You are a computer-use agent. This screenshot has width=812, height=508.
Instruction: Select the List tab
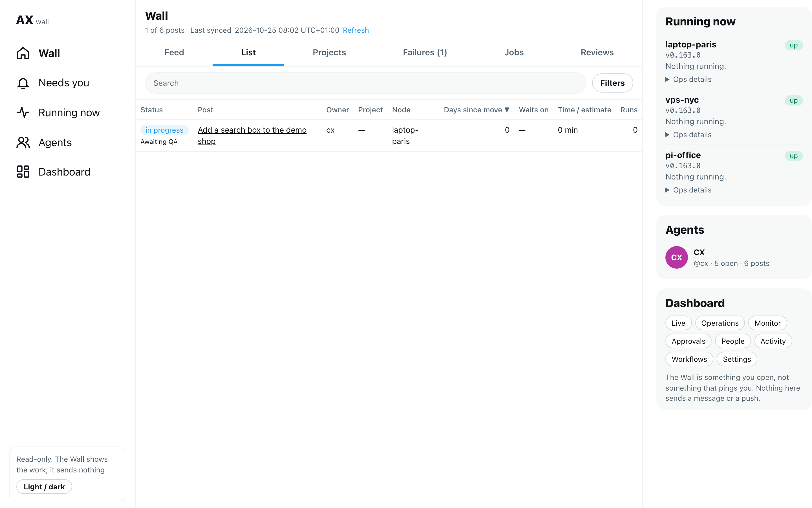[x=248, y=53]
